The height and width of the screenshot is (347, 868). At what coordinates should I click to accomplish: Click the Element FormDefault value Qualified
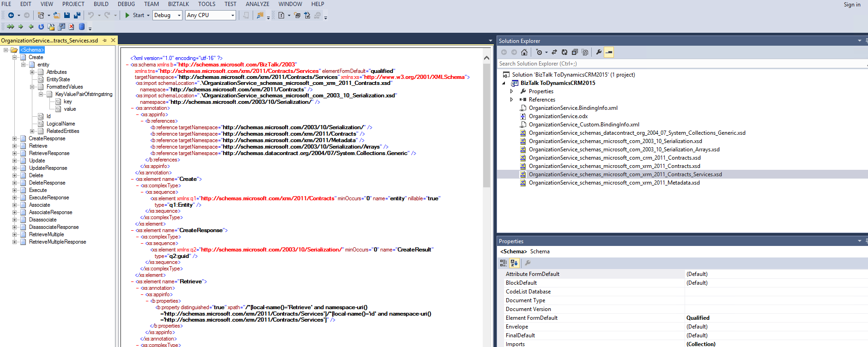pos(698,318)
